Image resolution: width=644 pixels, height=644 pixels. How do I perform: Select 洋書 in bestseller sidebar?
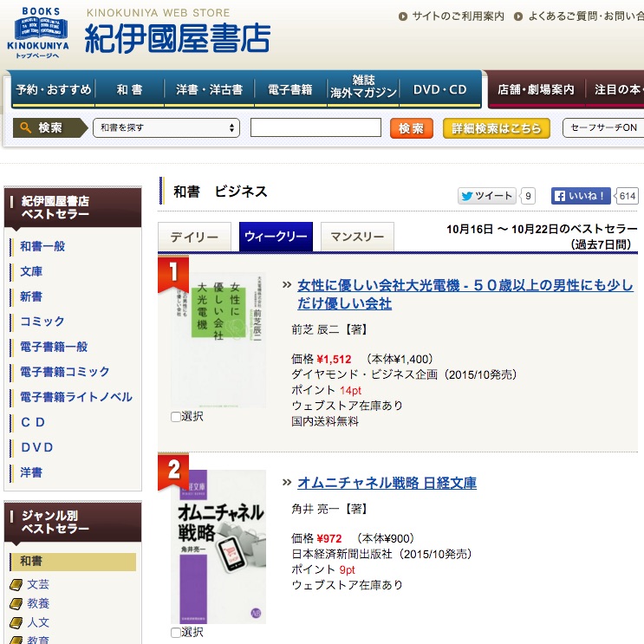click(31, 472)
